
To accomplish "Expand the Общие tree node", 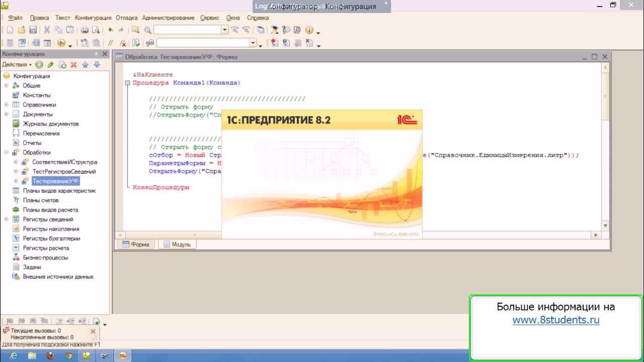I will pos(6,85).
